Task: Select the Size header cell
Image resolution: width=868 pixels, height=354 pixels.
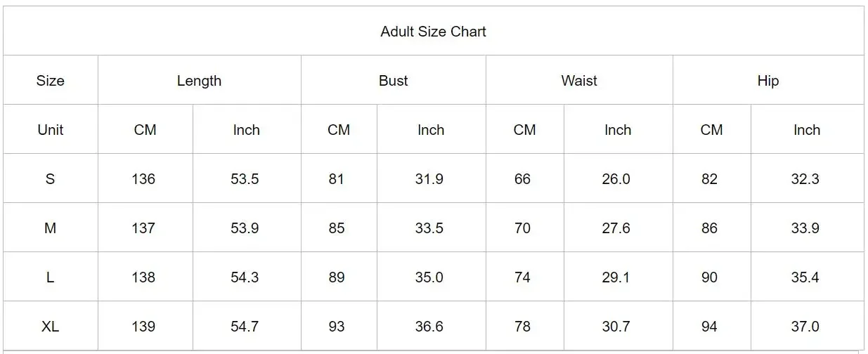Action: tap(51, 80)
